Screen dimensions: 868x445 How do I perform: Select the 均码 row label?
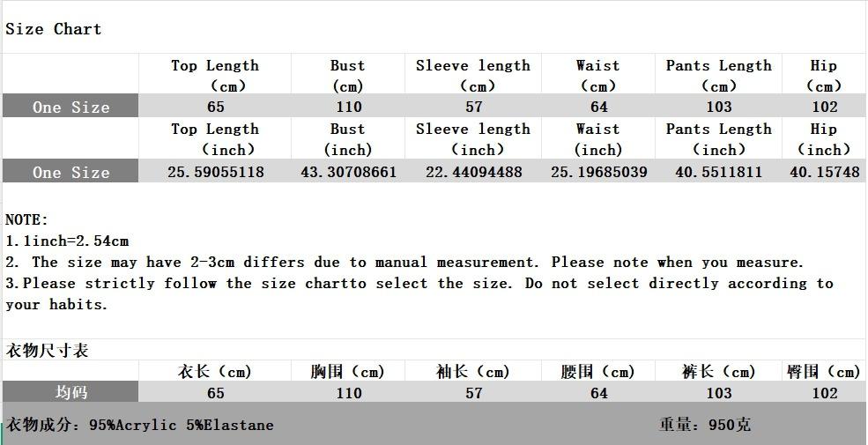[70, 392]
